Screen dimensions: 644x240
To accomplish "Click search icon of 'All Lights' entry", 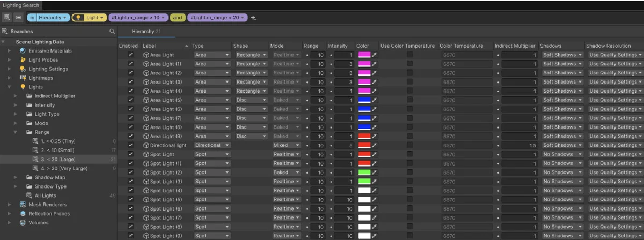I will click(x=30, y=196).
